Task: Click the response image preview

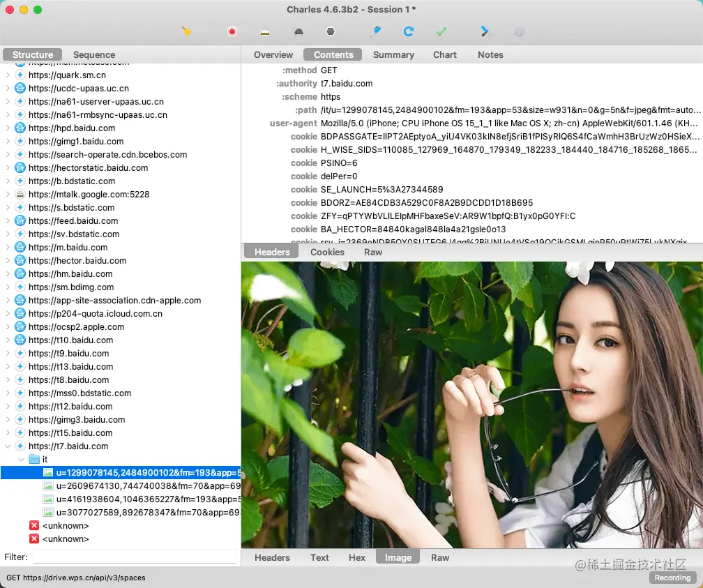Action: (x=471, y=405)
